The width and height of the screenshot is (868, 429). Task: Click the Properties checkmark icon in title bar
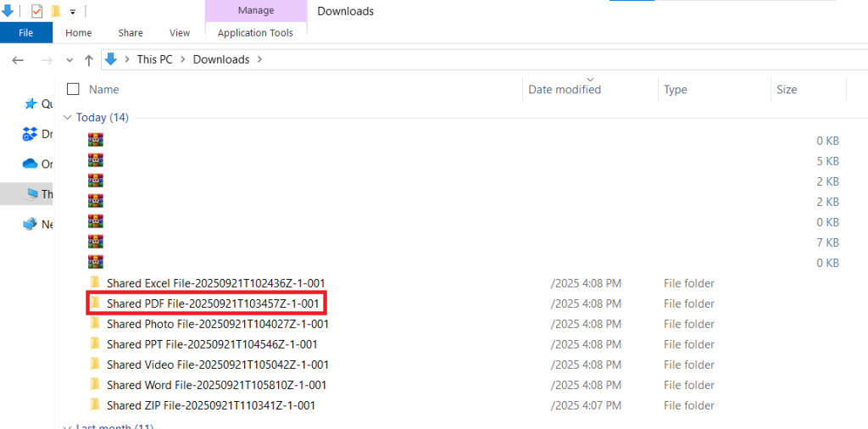click(36, 11)
